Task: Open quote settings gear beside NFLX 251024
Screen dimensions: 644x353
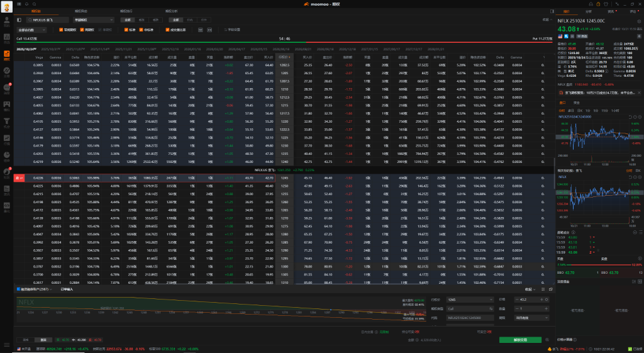Action: pyautogui.click(x=636, y=21)
